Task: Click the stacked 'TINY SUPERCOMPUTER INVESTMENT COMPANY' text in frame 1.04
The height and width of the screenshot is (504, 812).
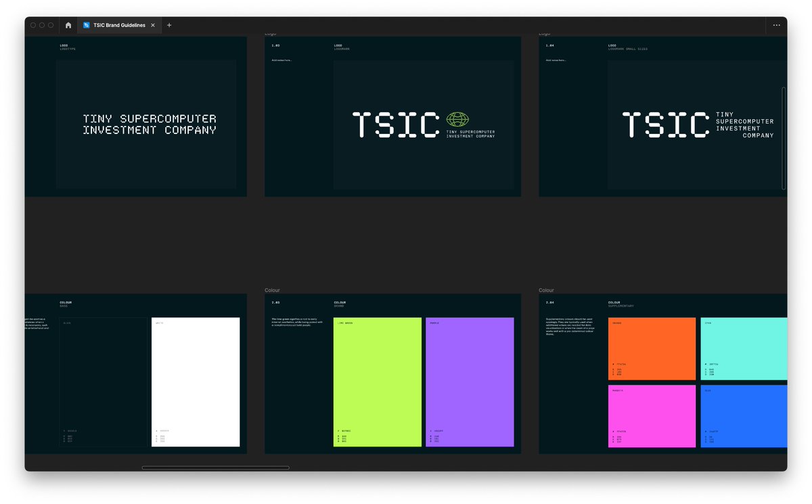Action: [x=744, y=125]
